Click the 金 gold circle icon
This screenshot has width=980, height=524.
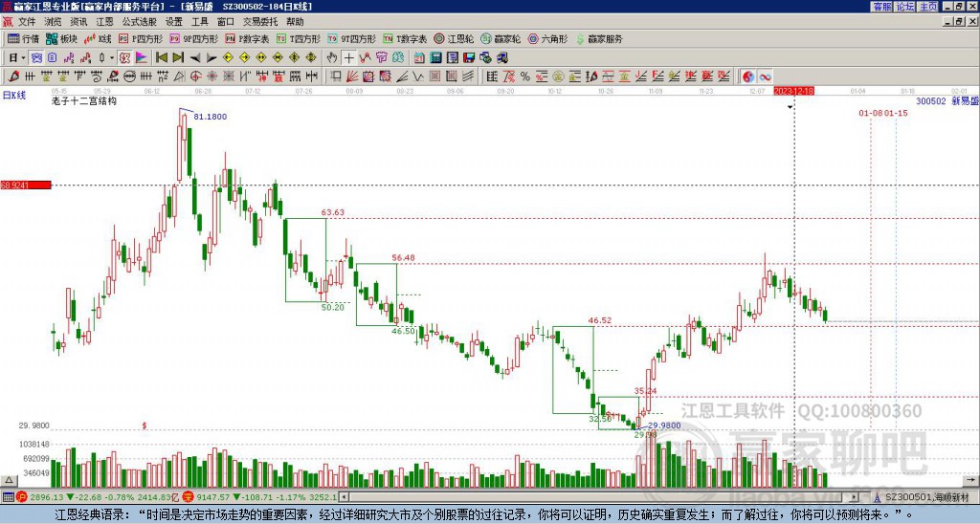[558, 76]
